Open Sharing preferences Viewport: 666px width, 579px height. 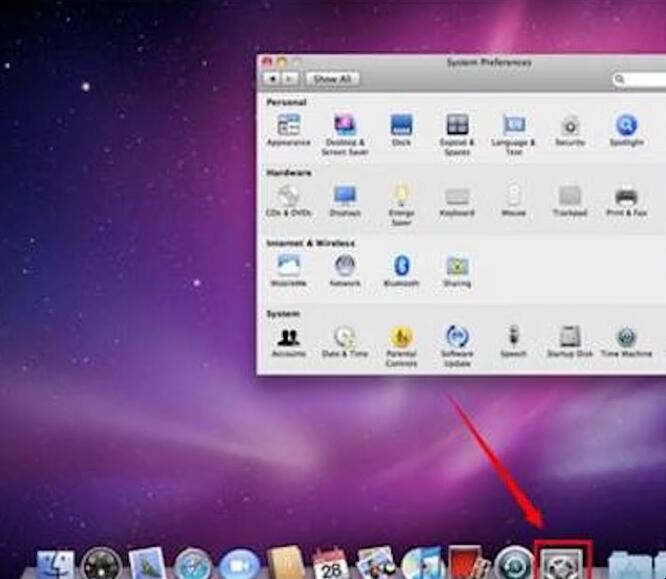coord(457,267)
